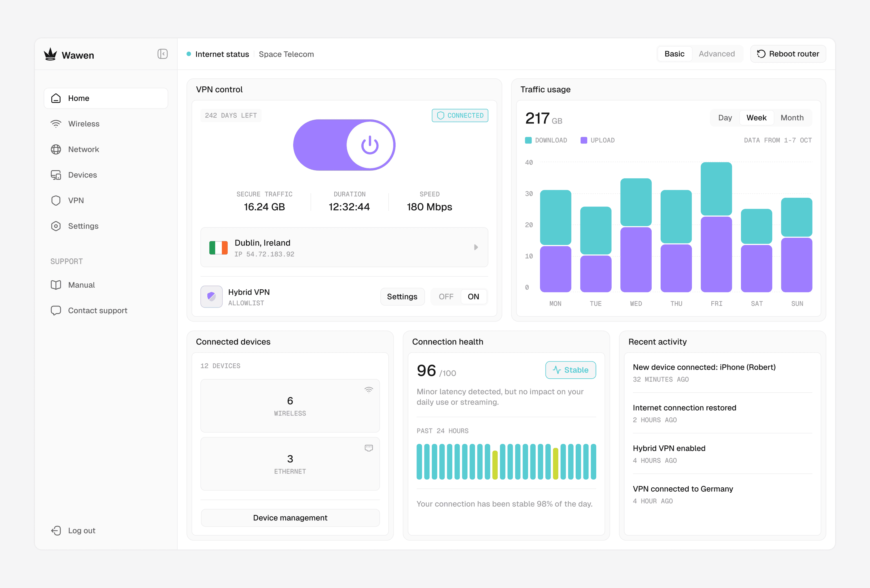Switch traffic usage to Month tab
This screenshot has width=870, height=588.
792,118
